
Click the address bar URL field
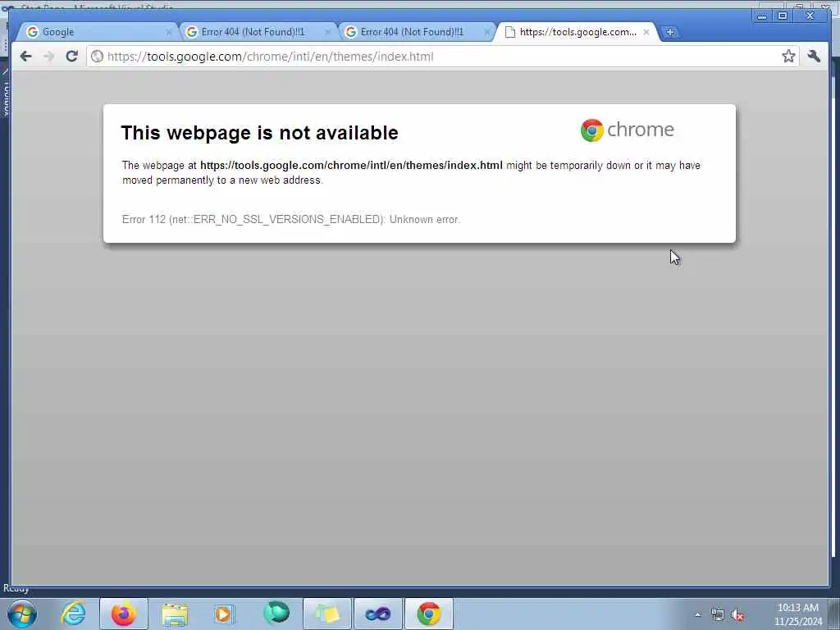click(x=442, y=57)
